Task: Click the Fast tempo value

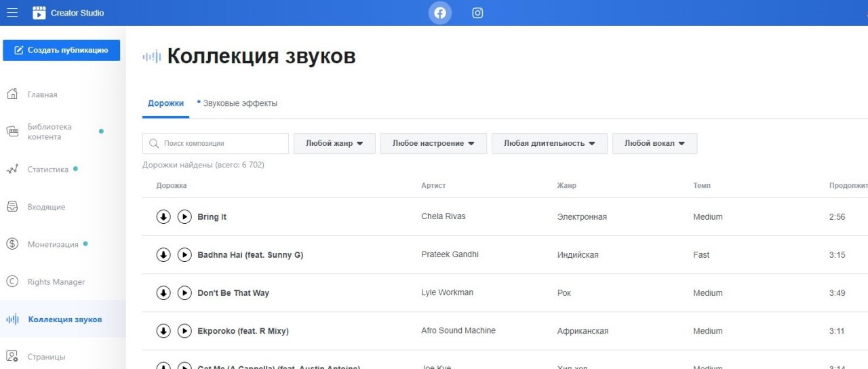Action: coord(701,255)
